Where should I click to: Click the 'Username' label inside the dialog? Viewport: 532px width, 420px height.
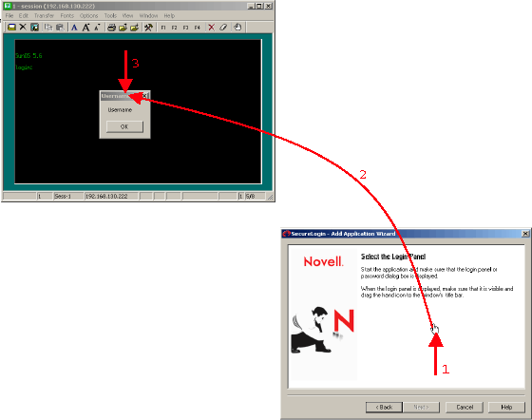coord(120,110)
